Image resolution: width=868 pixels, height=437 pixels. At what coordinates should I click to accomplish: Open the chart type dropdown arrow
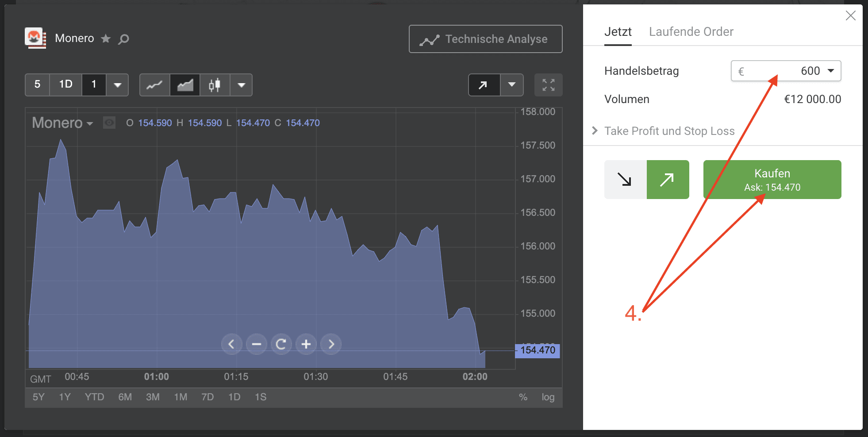click(241, 85)
